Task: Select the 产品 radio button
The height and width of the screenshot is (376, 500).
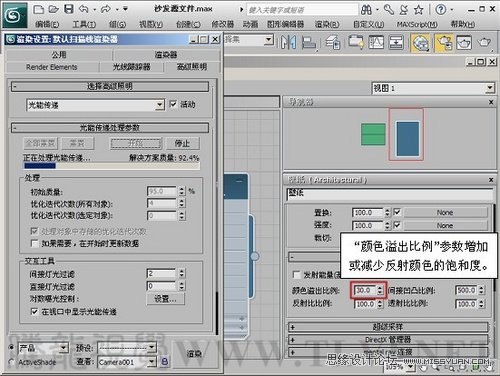Action: [11, 347]
